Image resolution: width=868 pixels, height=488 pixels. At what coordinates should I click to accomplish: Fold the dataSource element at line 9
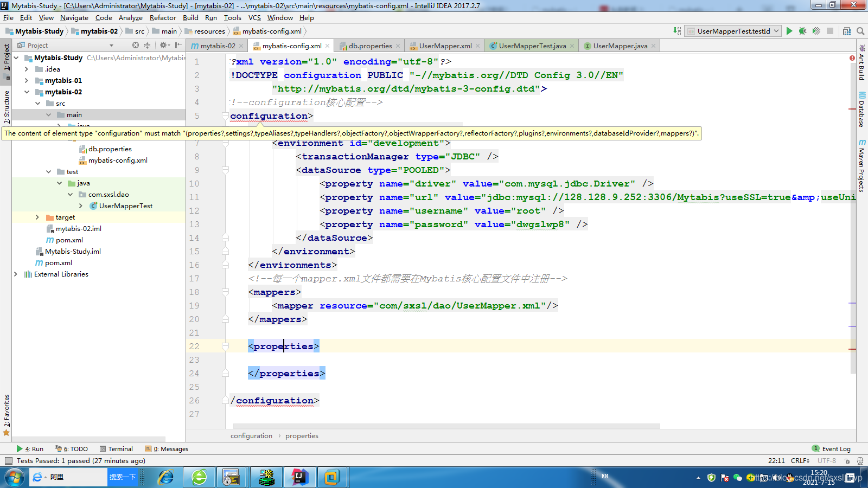click(x=225, y=170)
